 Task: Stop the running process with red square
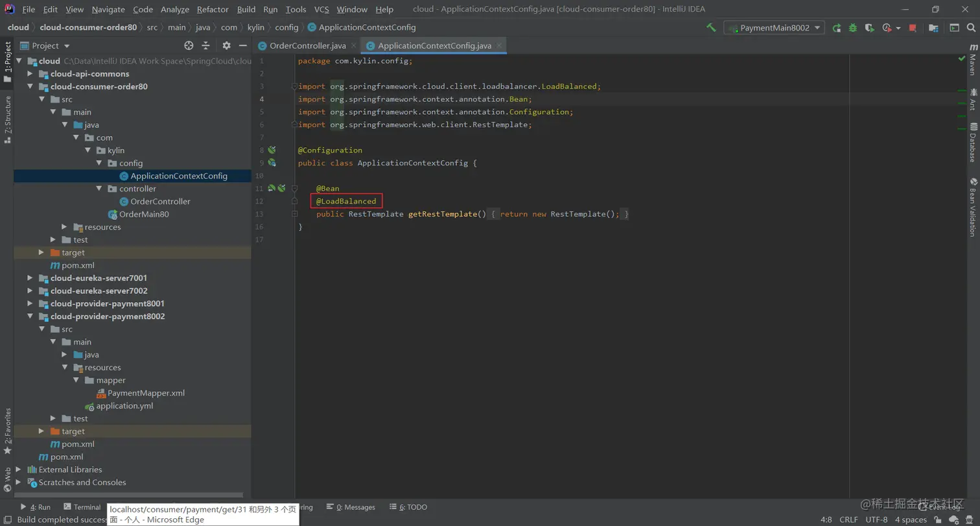[913, 28]
